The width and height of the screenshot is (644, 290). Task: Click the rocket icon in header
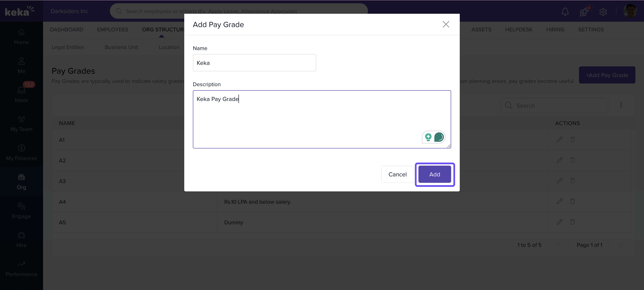(584, 11)
